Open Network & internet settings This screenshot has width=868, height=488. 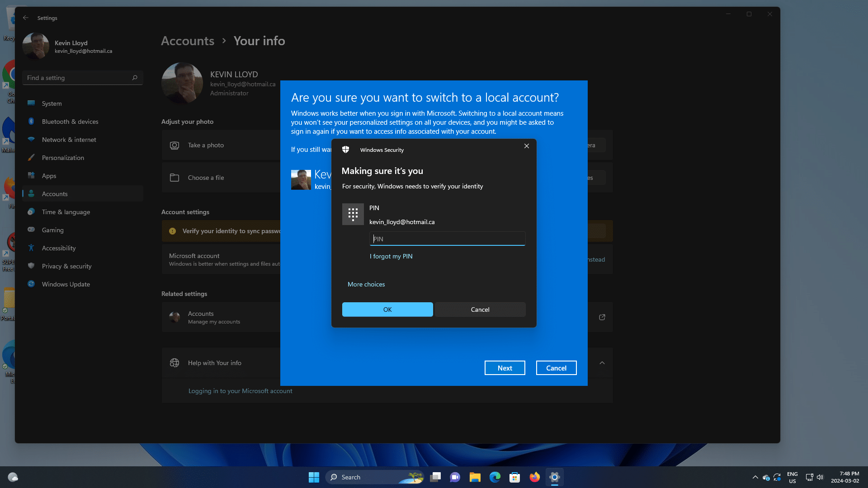[69, 139]
